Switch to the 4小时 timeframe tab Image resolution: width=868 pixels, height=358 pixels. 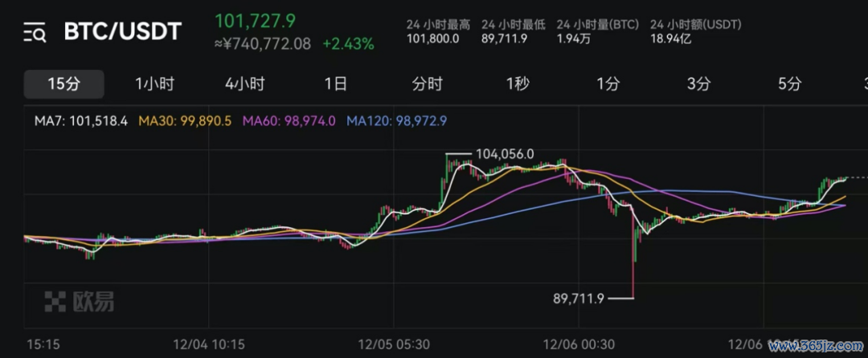[244, 84]
